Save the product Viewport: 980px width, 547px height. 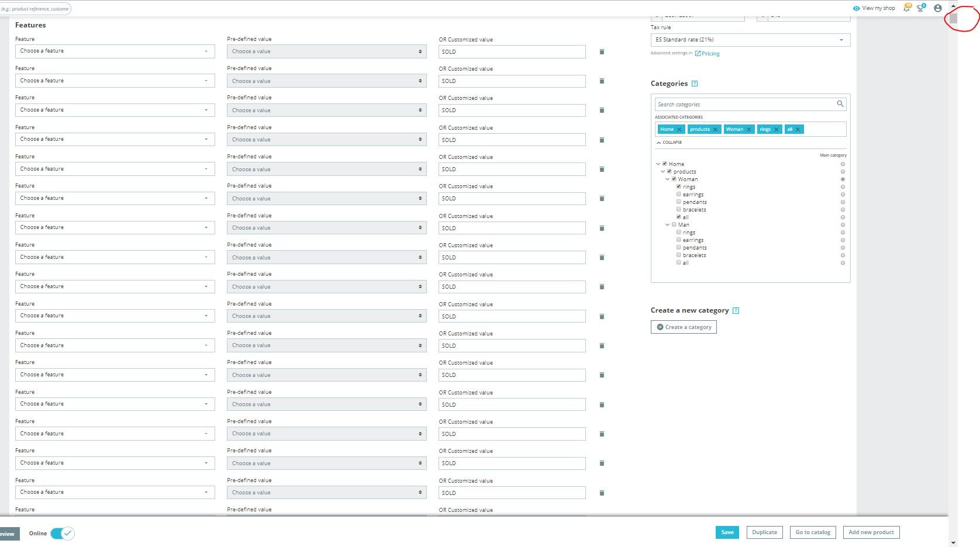pyautogui.click(x=727, y=532)
